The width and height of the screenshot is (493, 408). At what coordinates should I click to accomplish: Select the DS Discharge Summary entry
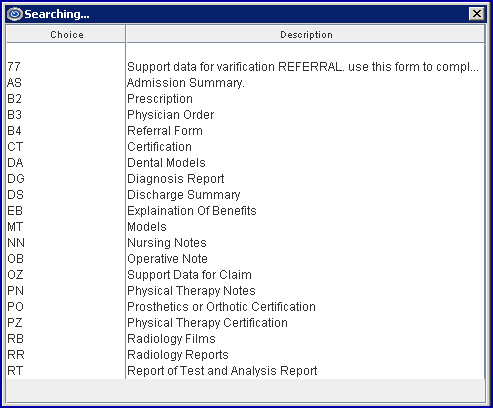coord(246,195)
